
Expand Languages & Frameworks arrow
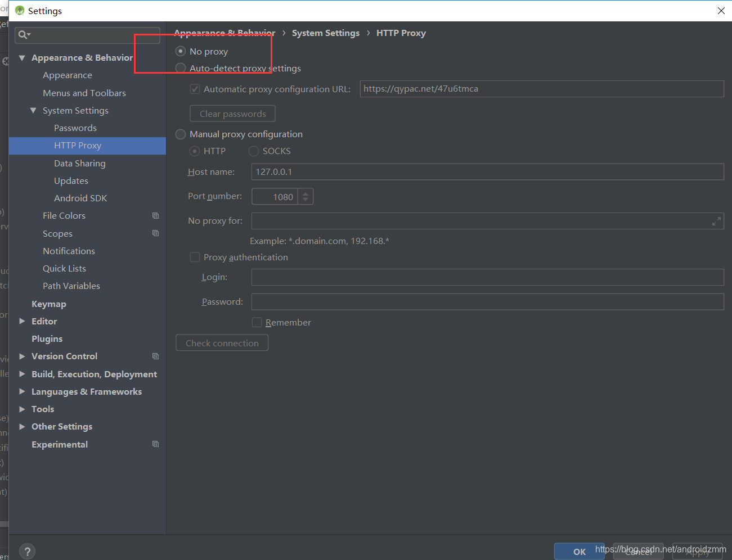pyautogui.click(x=22, y=392)
